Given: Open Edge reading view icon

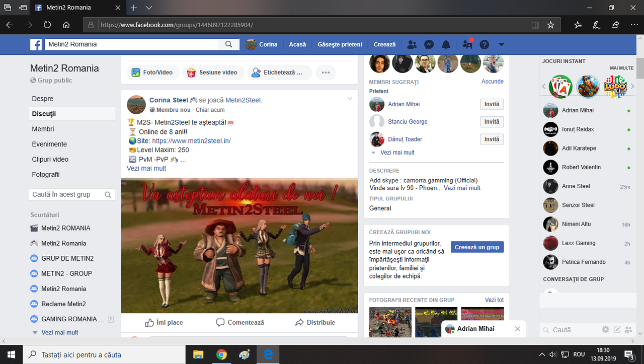Looking at the screenshot, I should [x=535, y=25].
